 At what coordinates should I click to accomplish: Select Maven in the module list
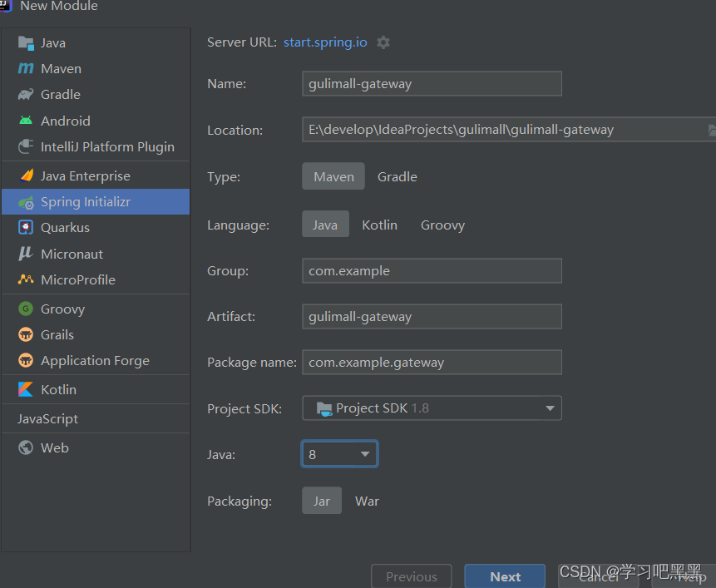coord(96,68)
